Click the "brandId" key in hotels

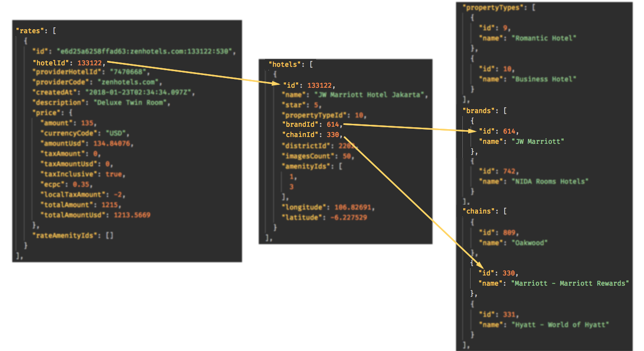[301, 125]
